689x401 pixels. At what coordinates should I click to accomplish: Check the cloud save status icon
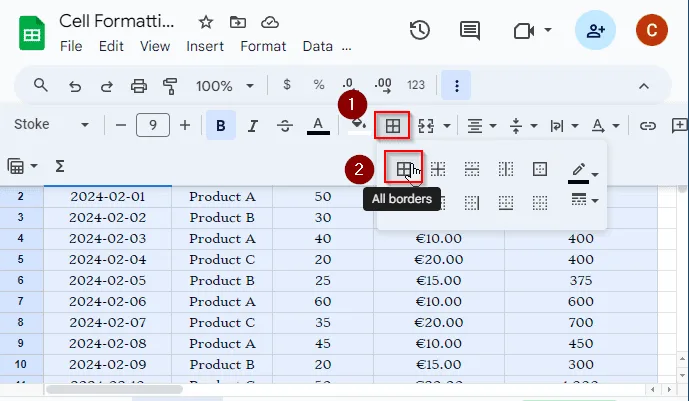coord(270,22)
